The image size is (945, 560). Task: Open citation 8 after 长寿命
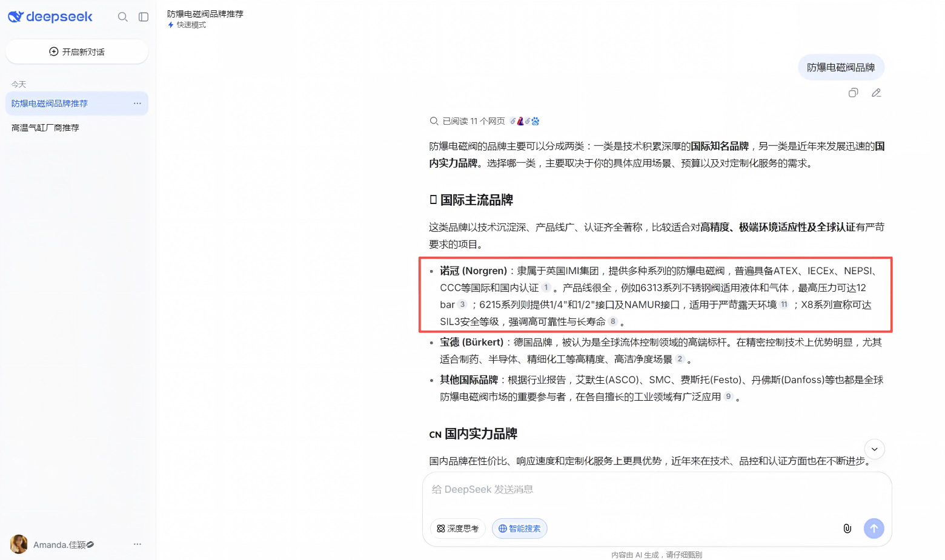tap(613, 321)
